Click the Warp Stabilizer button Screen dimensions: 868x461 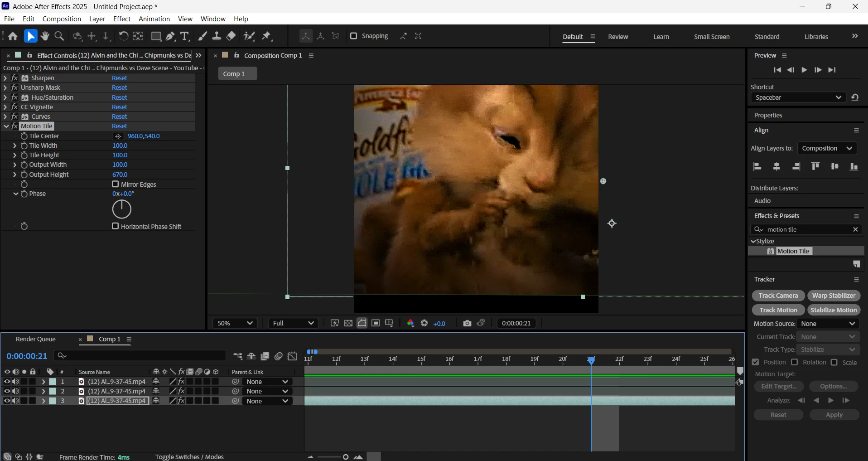(x=834, y=296)
